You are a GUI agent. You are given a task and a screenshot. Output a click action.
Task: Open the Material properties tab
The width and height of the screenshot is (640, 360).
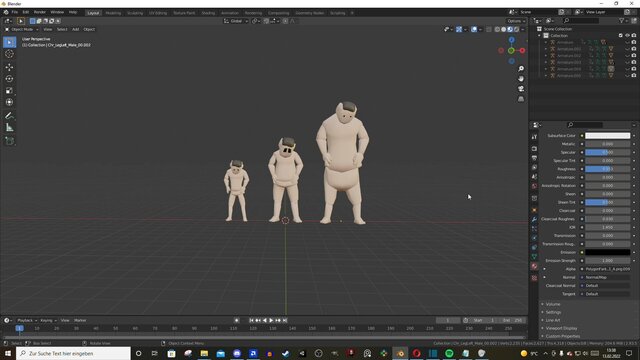[534, 266]
